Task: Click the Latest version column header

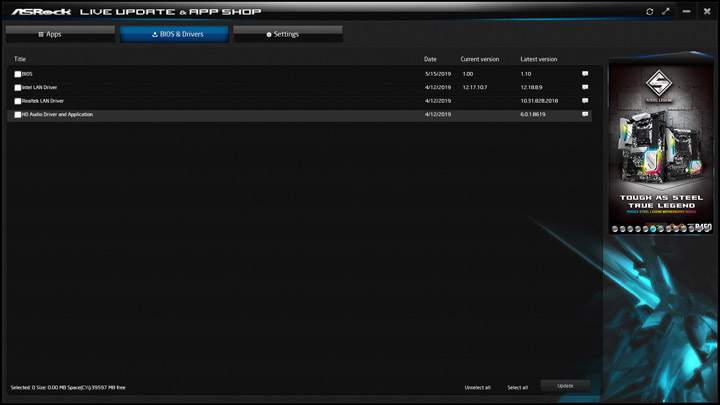Action: (539, 59)
